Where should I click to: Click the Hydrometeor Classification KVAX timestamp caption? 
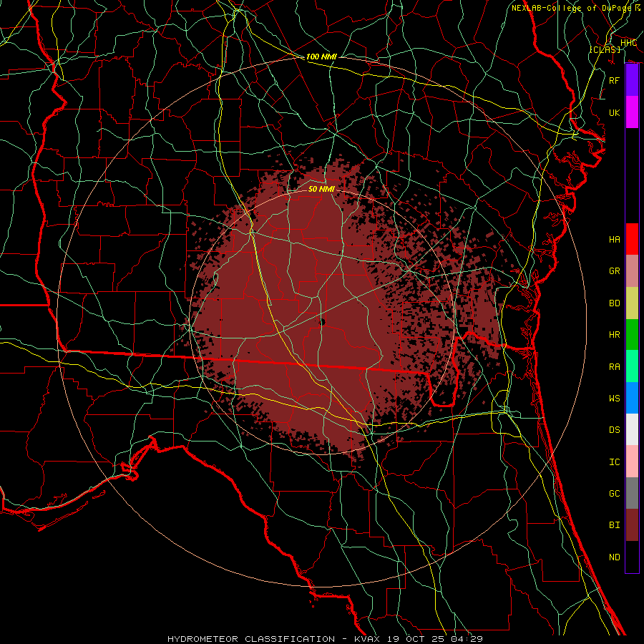(x=325, y=639)
